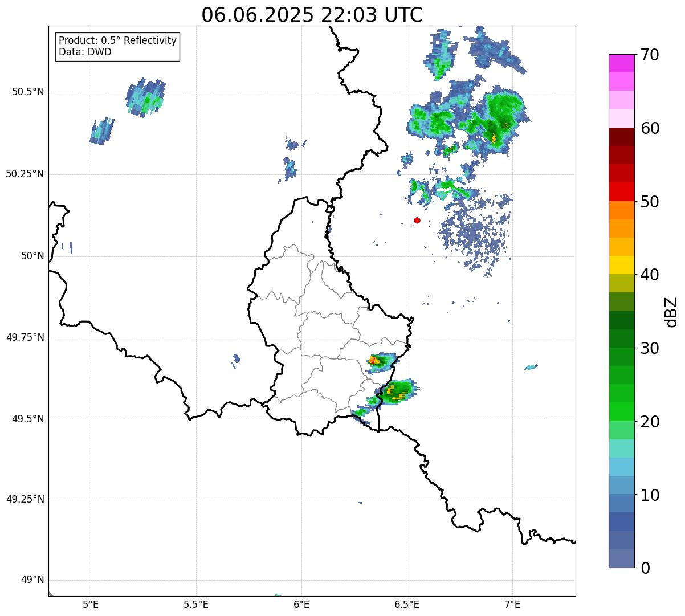This screenshot has width=685, height=616.
Task: Click the small cyan echo near 7.1°E, 49.65°N
Action: (x=531, y=367)
